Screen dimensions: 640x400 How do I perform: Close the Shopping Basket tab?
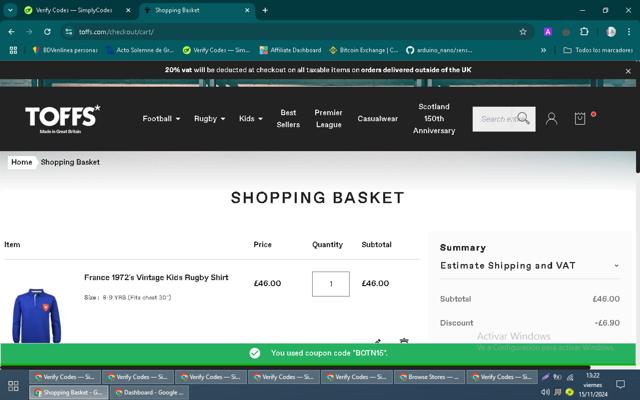point(247,11)
